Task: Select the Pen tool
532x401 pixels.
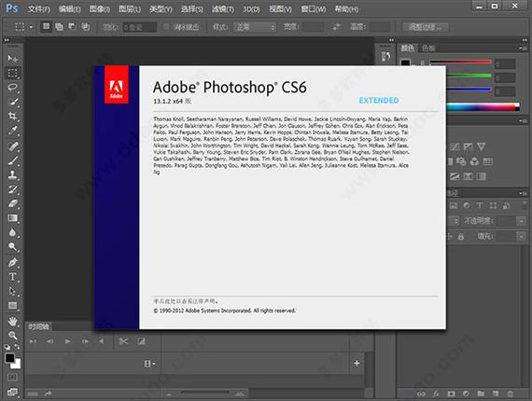Action: point(12,262)
